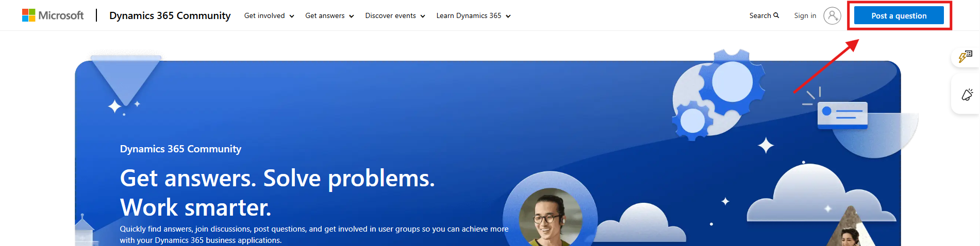Open the lightning bolt side panel icon

click(965, 56)
